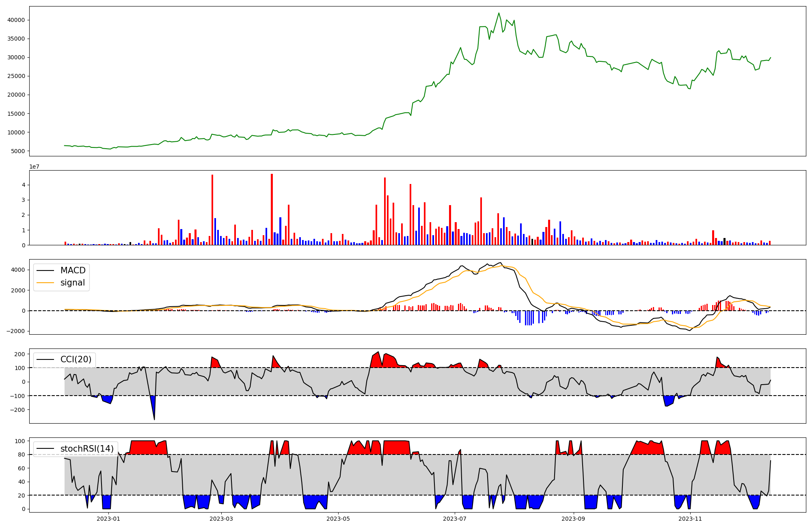Click the −2000 tick on MACD axis

(15, 331)
